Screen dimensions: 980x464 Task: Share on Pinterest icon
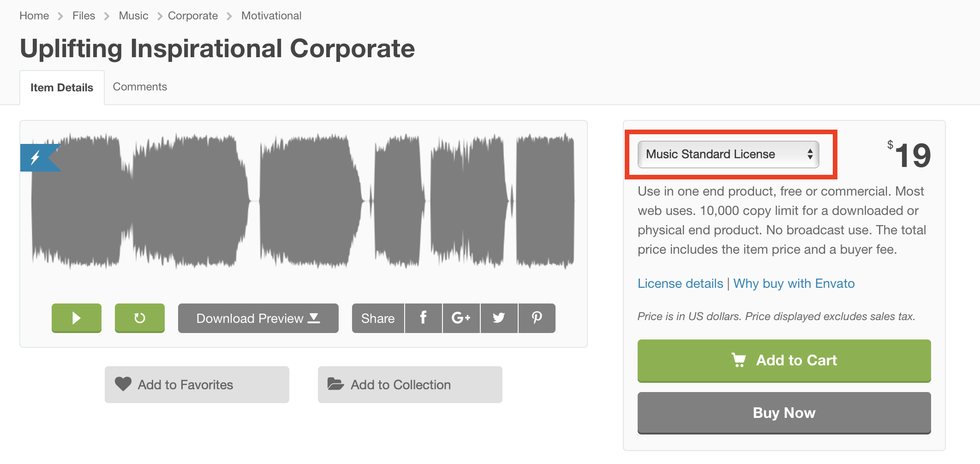pyautogui.click(x=537, y=318)
